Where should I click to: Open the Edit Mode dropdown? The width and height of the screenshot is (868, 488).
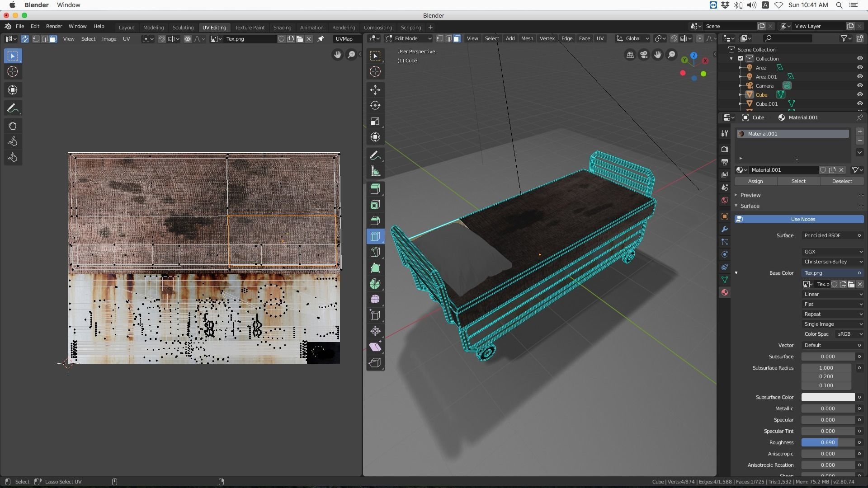coord(408,39)
